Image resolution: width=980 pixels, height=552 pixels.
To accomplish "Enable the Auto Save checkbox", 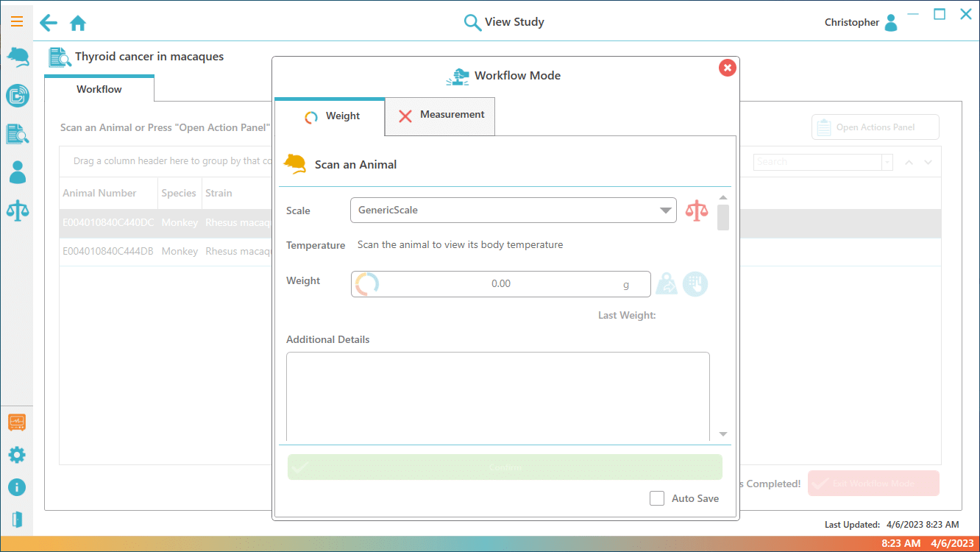I will click(x=657, y=498).
